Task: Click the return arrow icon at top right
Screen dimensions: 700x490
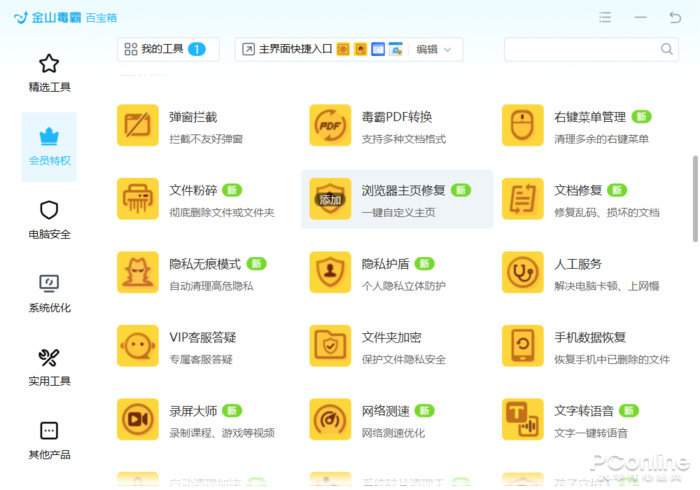Action: pyautogui.click(x=675, y=17)
